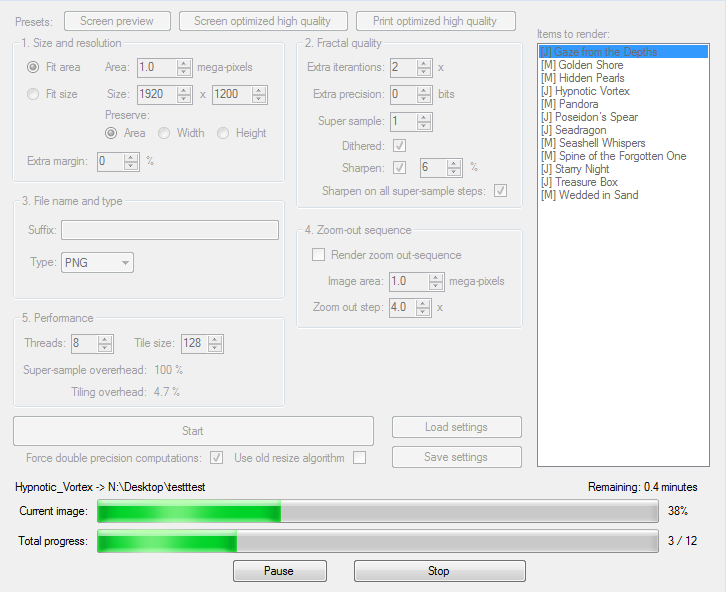Select the Fit size radio button
The image size is (726, 592).
click(33, 94)
